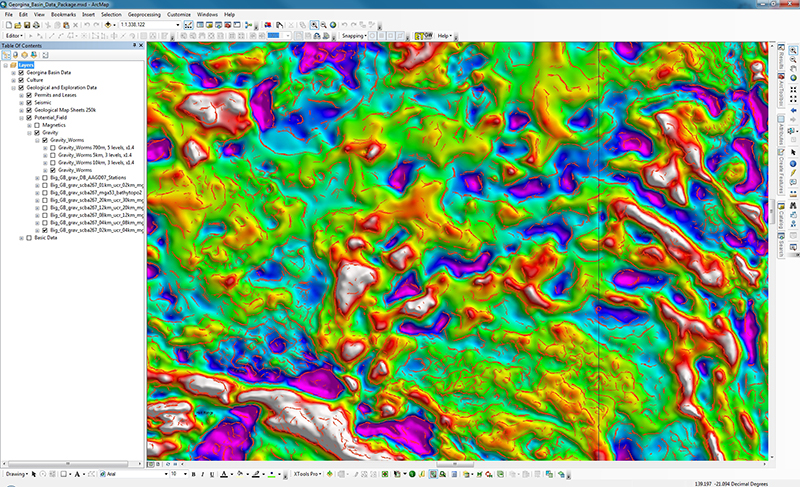Switch to List By Source view
This screenshot has width=800, height=487.
click(16, 54)
